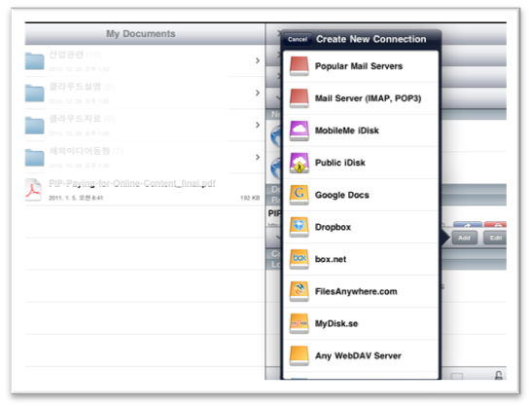
Task: Expand the 산업관련 folder chevron
Action: [258, 60]
